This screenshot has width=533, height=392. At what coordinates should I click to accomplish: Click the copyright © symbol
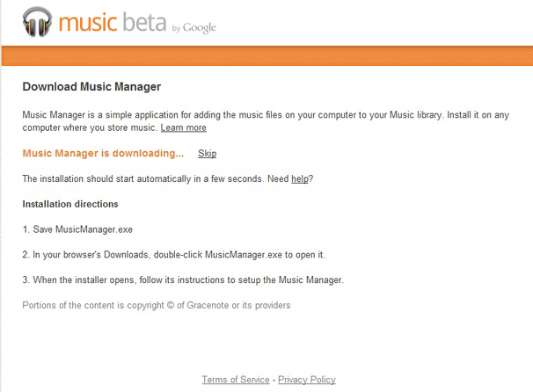[x=171, y=305]
